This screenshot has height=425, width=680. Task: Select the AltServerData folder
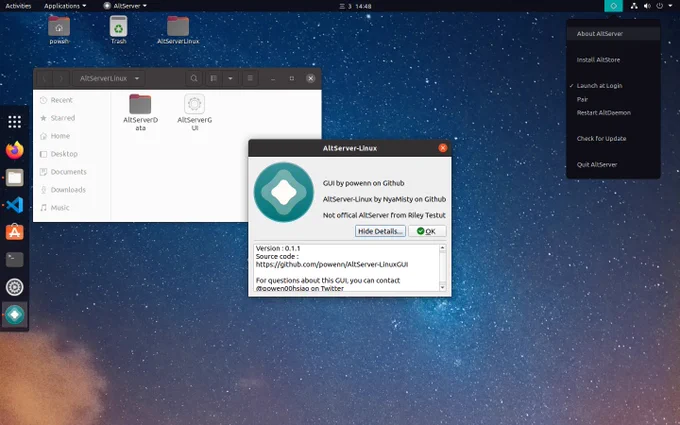[x=140, y=112]
